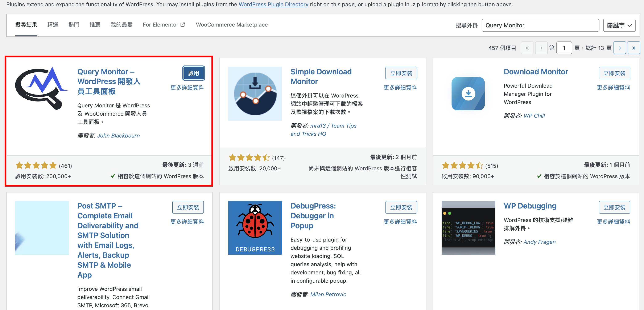Click the Post SMTP plugin thumbnail
This screenshot has width=644, height=310.
(x=42, y=227)
